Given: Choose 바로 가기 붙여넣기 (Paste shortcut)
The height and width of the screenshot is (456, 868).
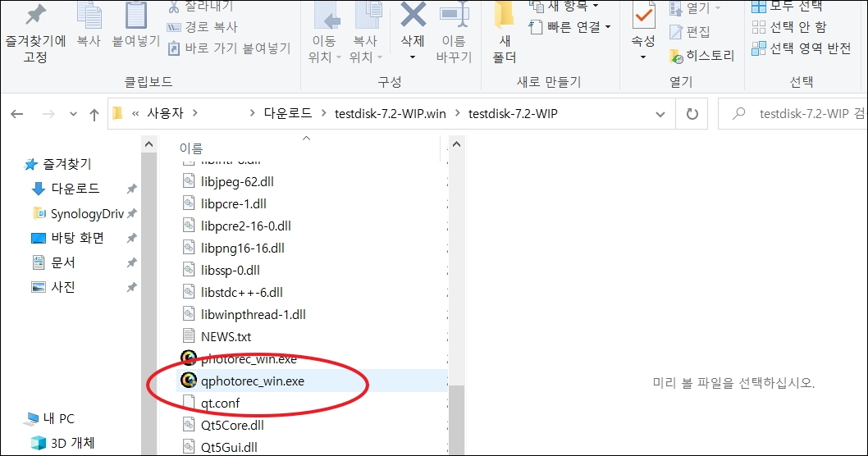Looking at the screenshot, I should point(229,48).
